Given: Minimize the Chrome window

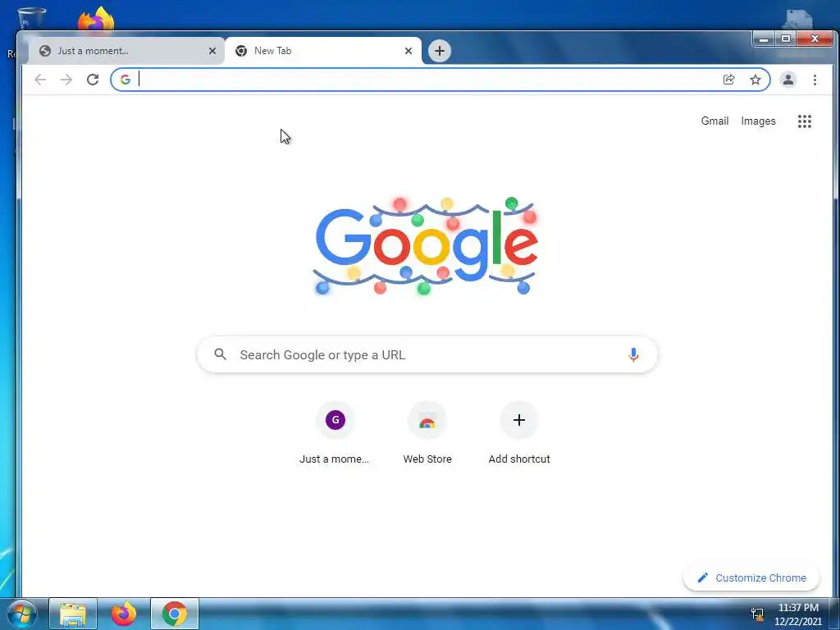Looking at the screenshot, I should click(x=764, y=39).
